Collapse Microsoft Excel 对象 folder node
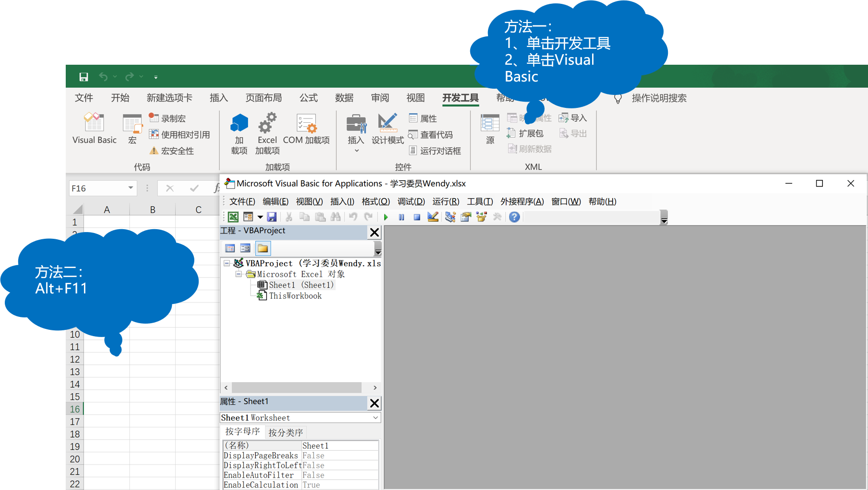Screen dimensions: 868x490 tap(238, 274)
